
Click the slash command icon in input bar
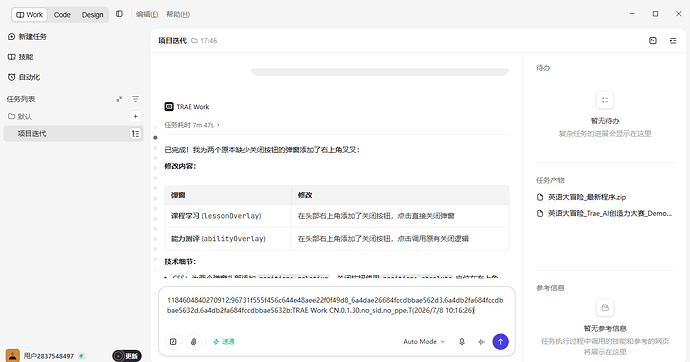(173, 341)
